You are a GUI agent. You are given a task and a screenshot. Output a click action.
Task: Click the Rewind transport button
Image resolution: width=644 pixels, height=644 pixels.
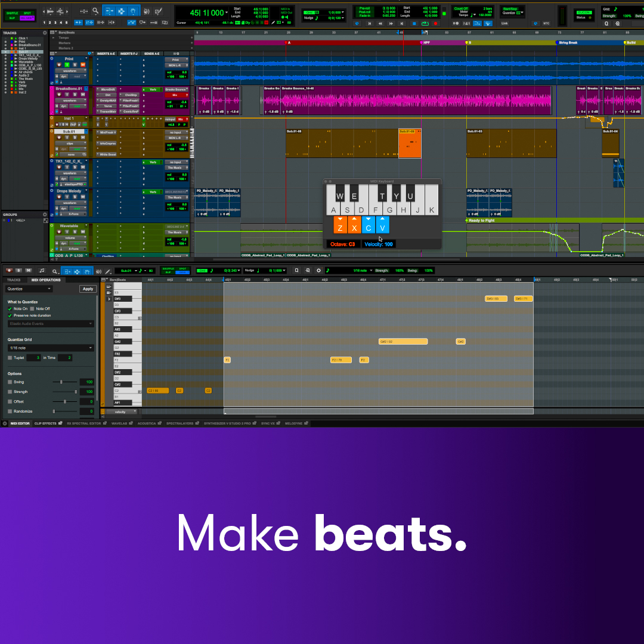(380, 23)
